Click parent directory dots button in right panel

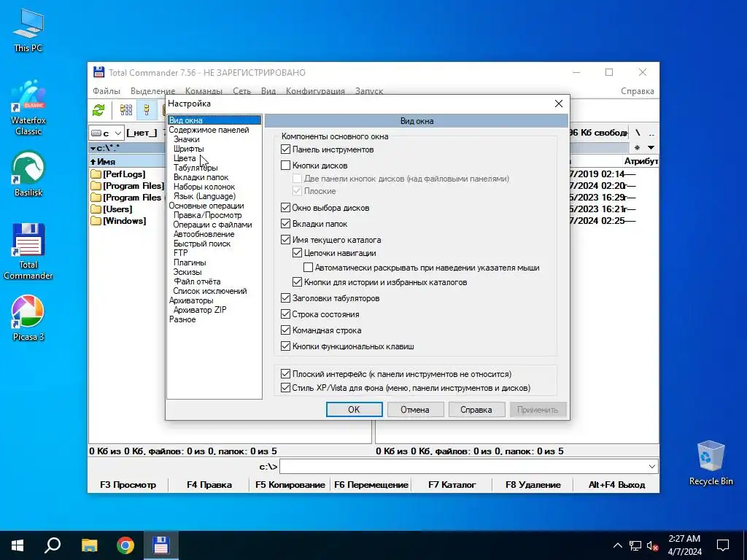(x=651, y=133)
